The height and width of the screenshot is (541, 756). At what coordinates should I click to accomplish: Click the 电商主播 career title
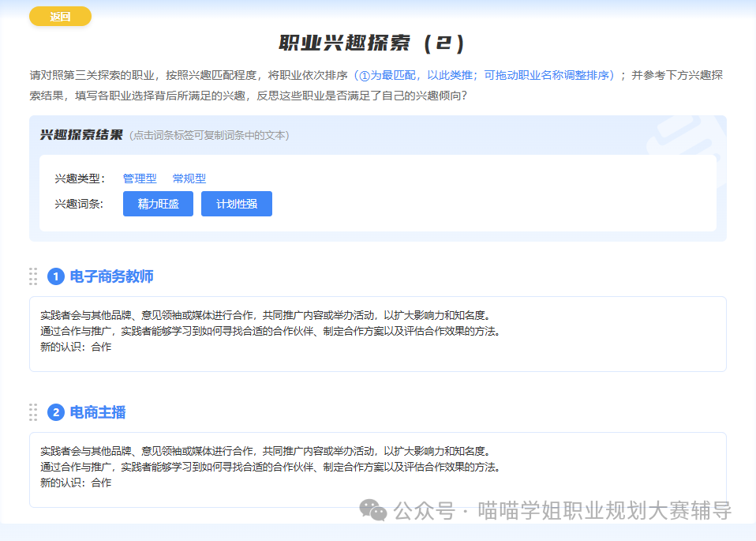98,412
